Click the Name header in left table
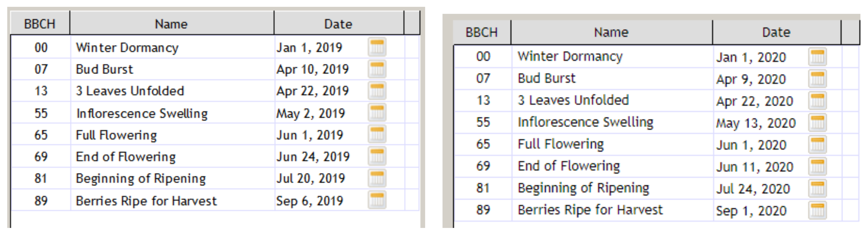 click(x=171, y=24)
